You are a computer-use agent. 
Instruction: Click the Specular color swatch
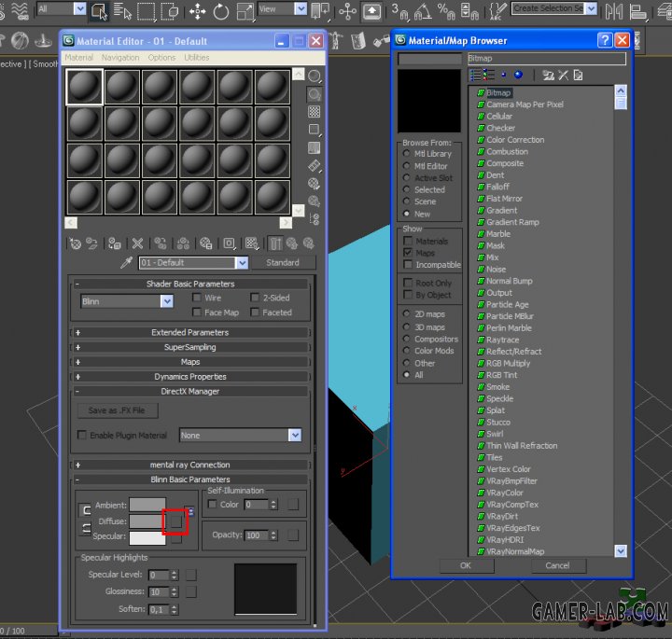pyautogui.click(x=147, y=537)
